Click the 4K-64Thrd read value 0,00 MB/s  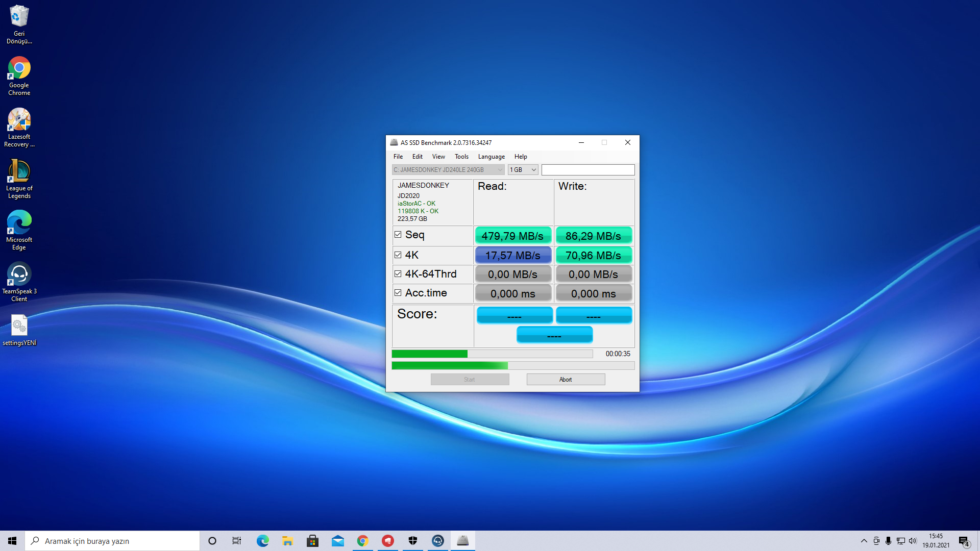coord(513,274)
